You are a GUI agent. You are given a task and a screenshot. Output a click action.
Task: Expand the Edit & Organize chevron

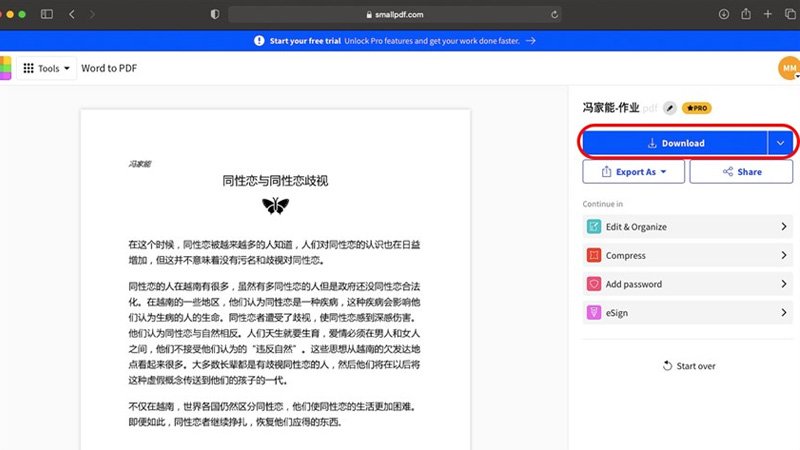pyautogui.click(x=784, y=227)
